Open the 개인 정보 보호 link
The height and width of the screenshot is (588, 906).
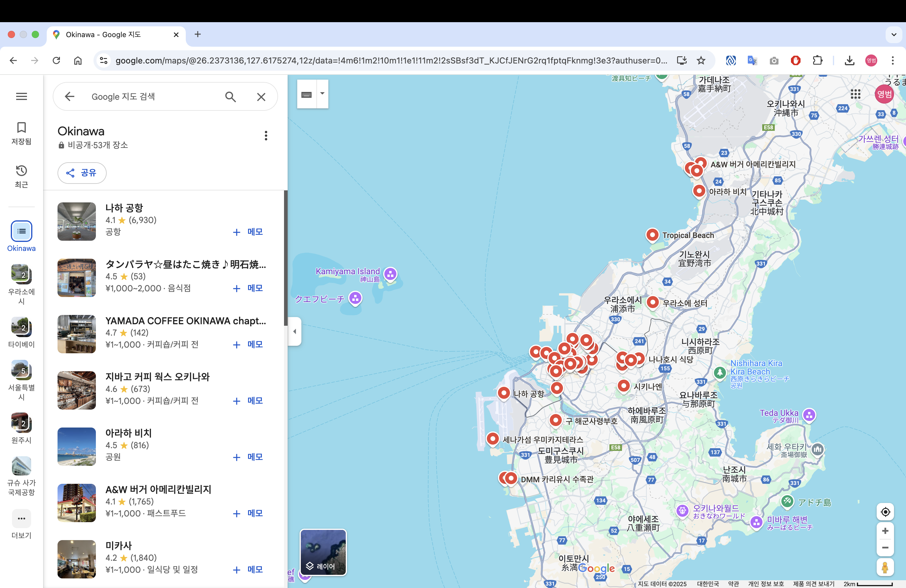point(766,584)
